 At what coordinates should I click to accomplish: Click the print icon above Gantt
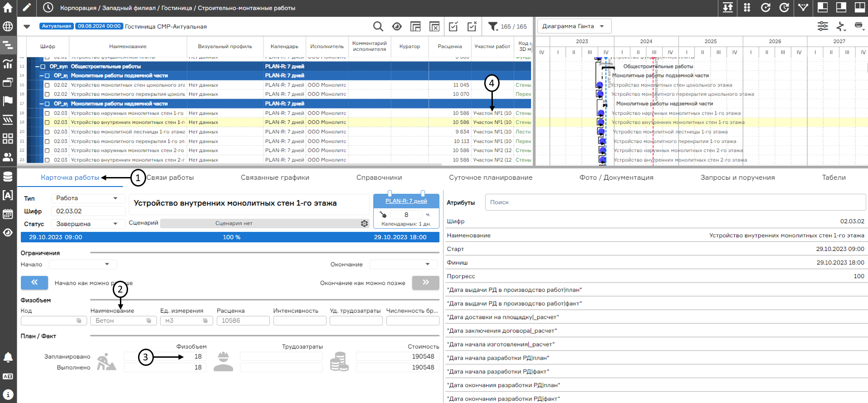858,26
